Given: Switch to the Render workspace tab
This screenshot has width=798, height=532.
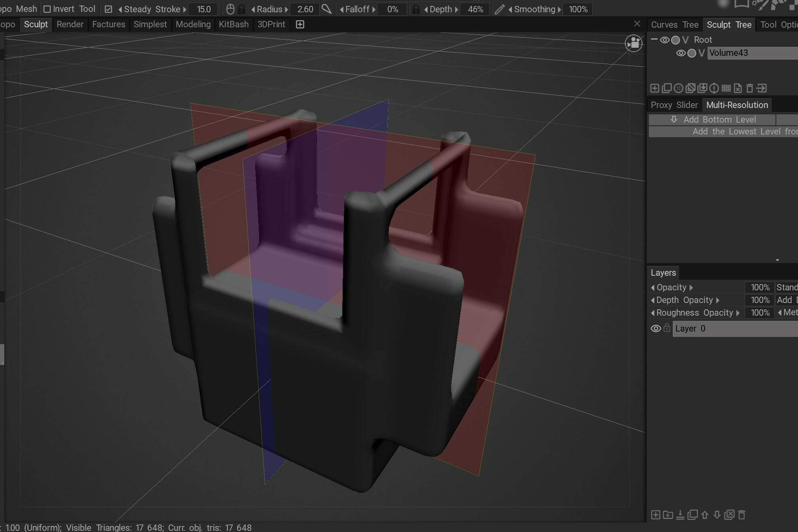Looking at the screenshot, I should (70, 25).
